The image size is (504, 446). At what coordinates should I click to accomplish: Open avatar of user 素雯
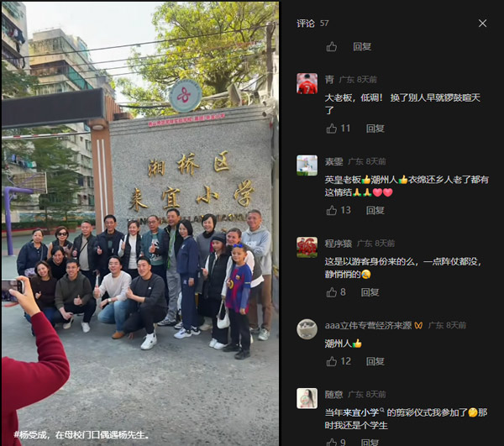307,165
